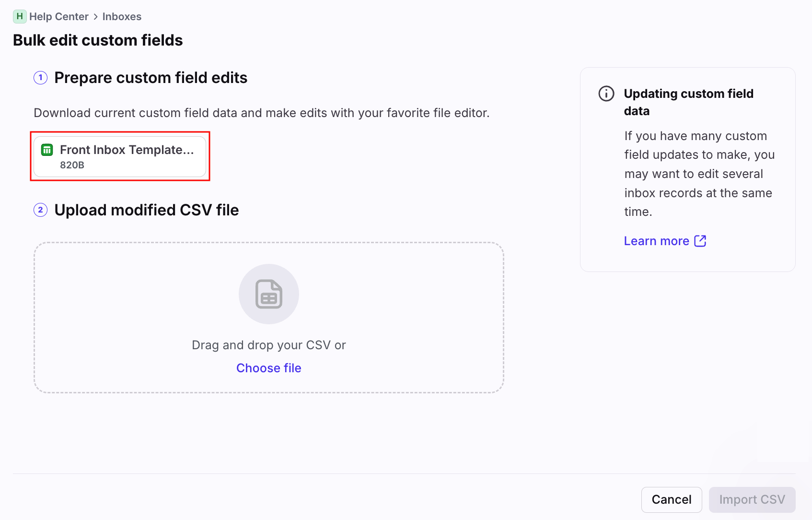Click the 820B file size label
Viewport: 812px width, 520px height.
tap(72, 165)
